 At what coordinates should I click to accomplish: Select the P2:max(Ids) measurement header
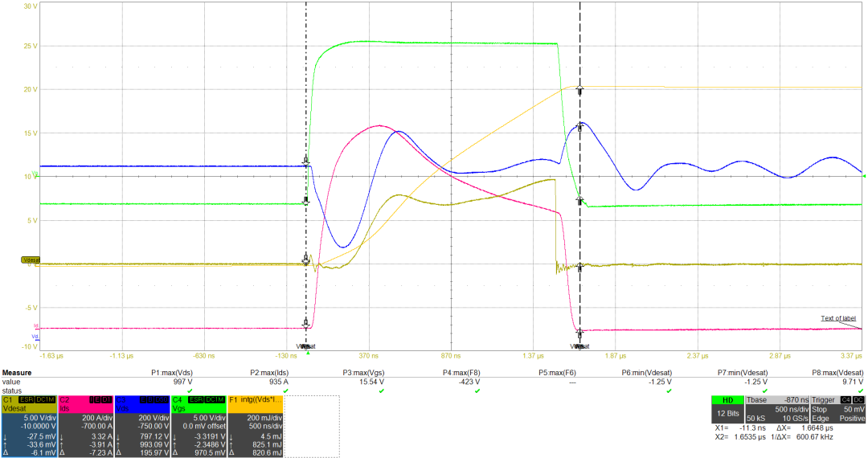pyautogui.click(x=269, y=373)
